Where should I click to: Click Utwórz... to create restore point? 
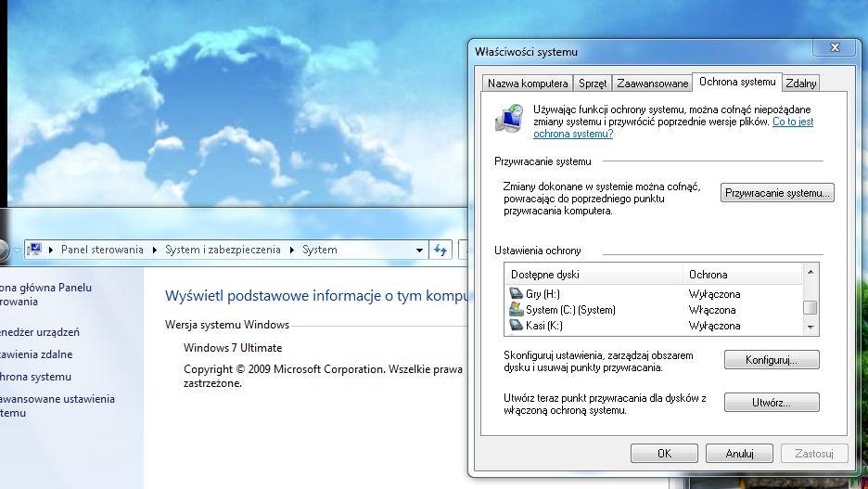(x=772, y=403)
